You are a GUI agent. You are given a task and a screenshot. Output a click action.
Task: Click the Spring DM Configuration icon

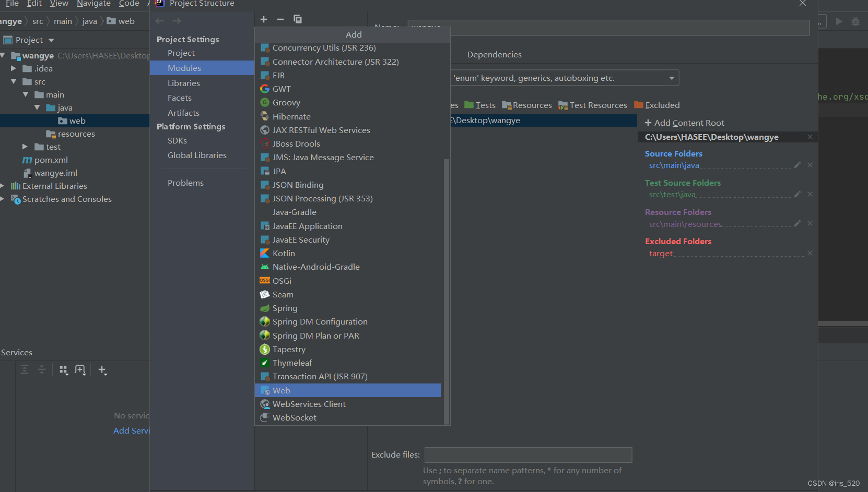coord(265,322)
